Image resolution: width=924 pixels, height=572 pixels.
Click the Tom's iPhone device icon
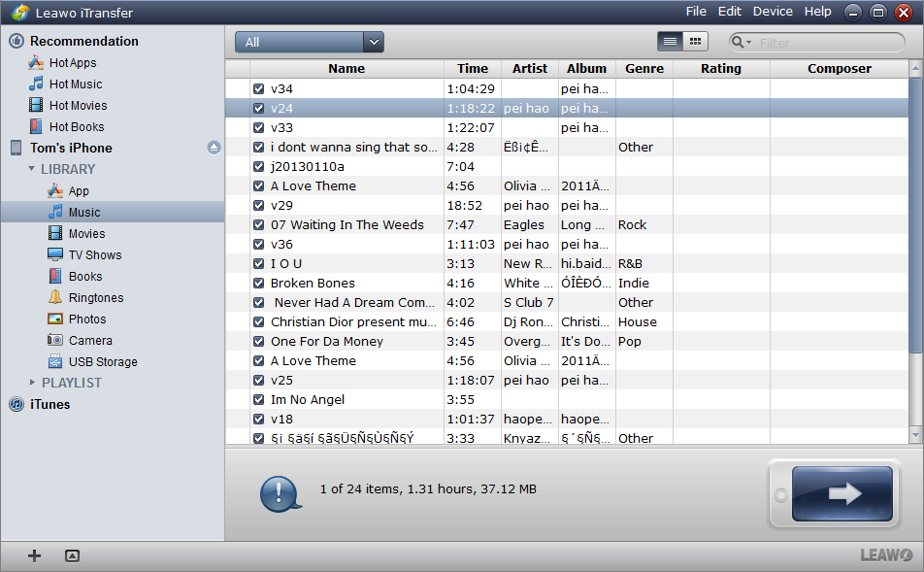point(16,148)
